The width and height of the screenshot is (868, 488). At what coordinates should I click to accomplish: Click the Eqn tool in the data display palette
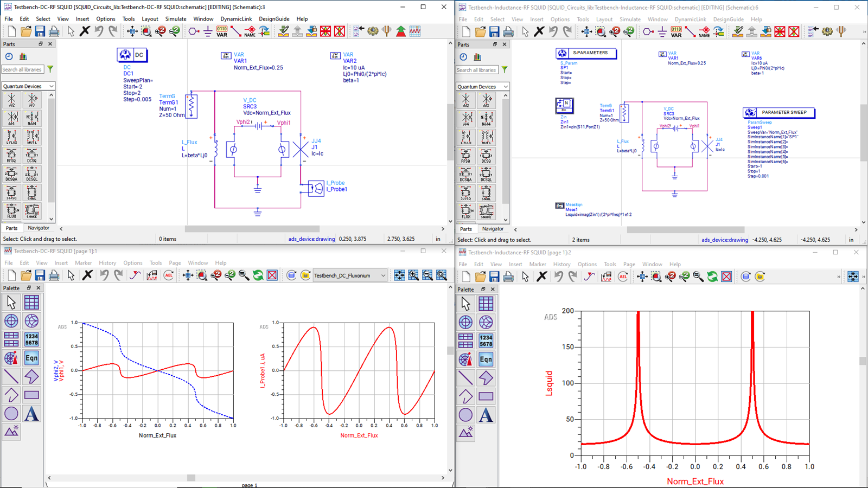point(31,358)
